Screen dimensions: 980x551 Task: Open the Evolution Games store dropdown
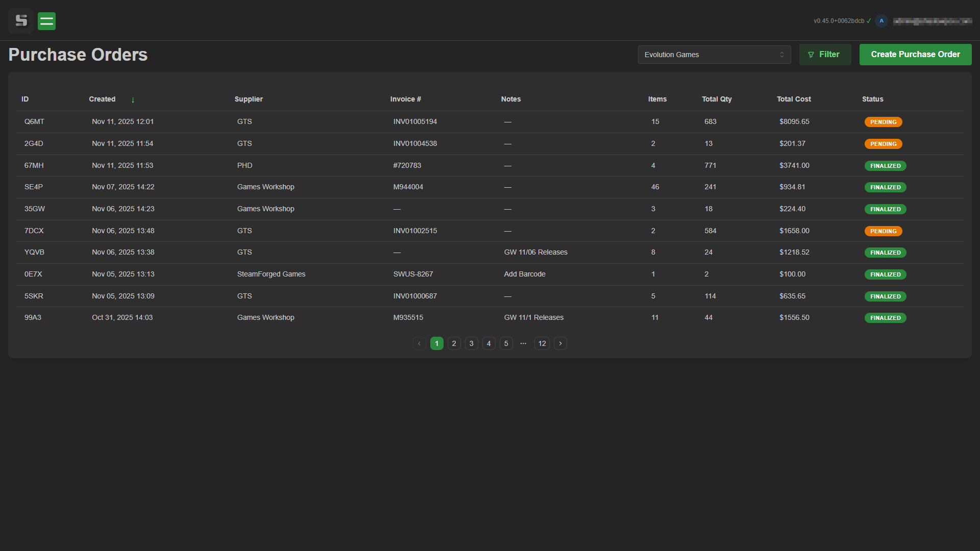(714, 55)
